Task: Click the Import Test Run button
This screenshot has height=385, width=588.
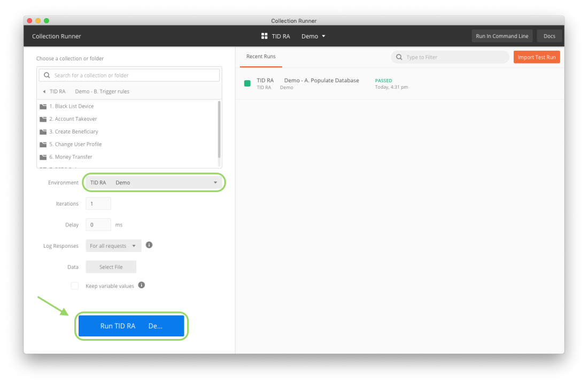Action: coord(537,57)
